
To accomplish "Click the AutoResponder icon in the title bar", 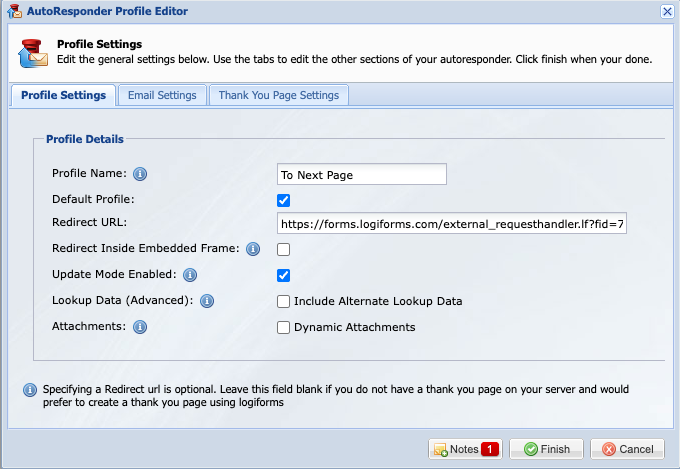I will click(x=14, y=11).
